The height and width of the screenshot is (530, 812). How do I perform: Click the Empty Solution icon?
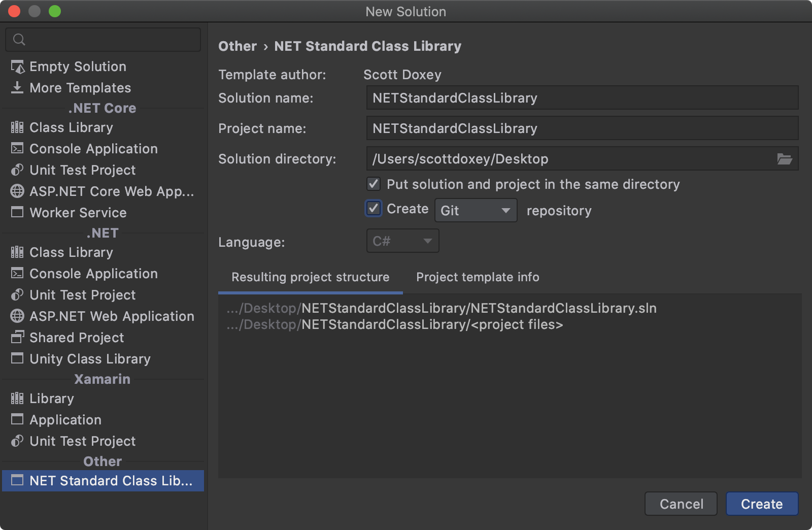tap(17, 67)
